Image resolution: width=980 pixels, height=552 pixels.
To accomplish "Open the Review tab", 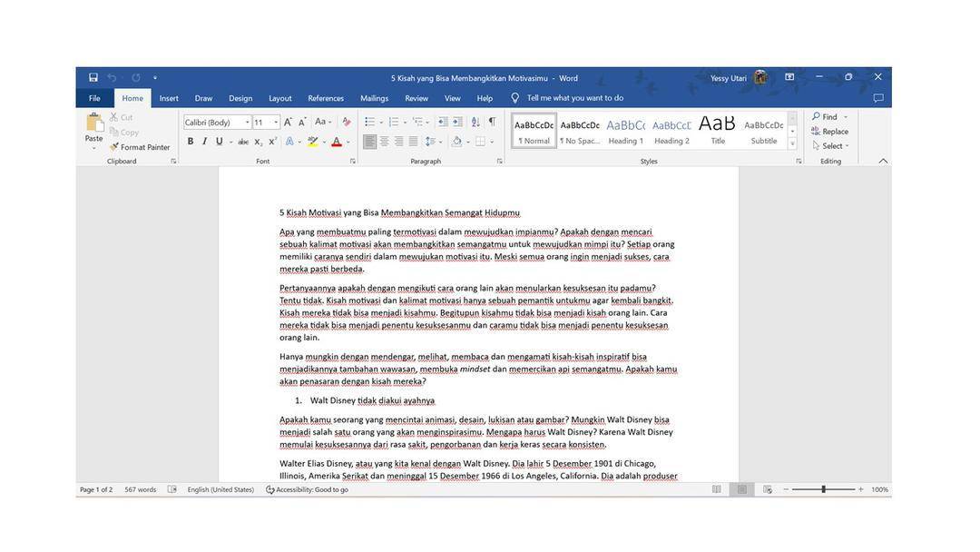I will coord(416,98).
